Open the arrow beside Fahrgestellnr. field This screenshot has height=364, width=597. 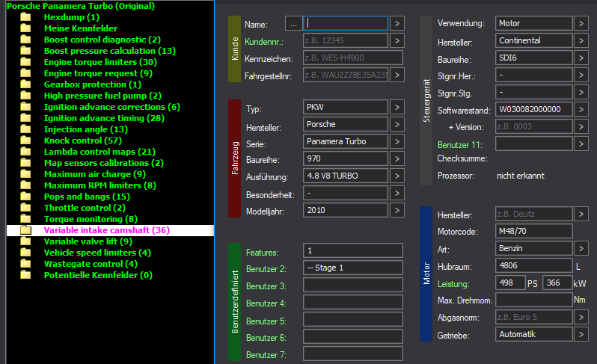click(397, 75)
